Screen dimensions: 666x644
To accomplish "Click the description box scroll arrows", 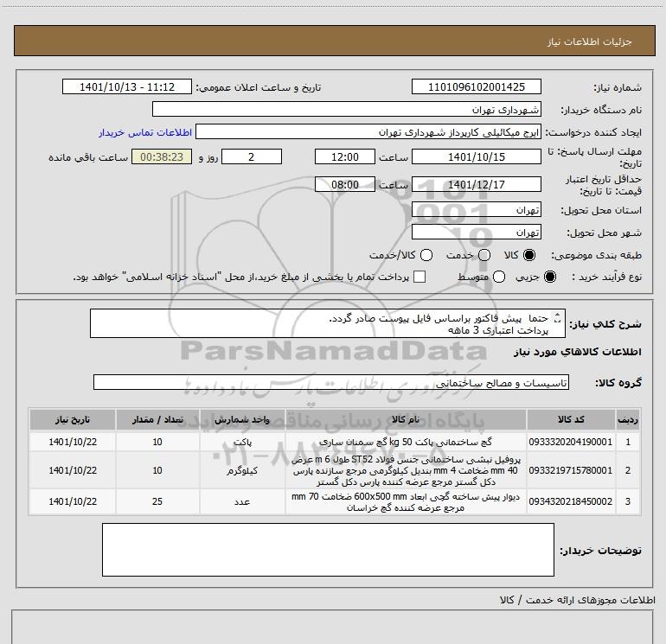I will coord(558,317).
